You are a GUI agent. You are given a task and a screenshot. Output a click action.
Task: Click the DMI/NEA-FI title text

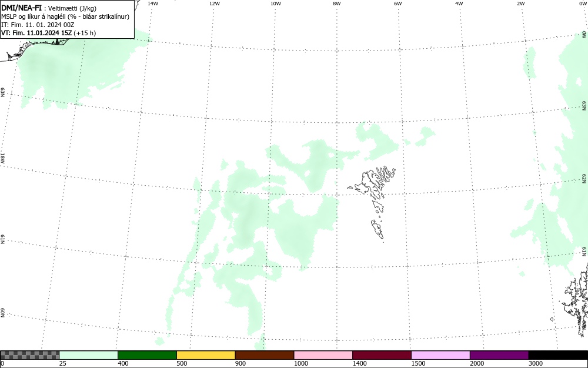21,8
